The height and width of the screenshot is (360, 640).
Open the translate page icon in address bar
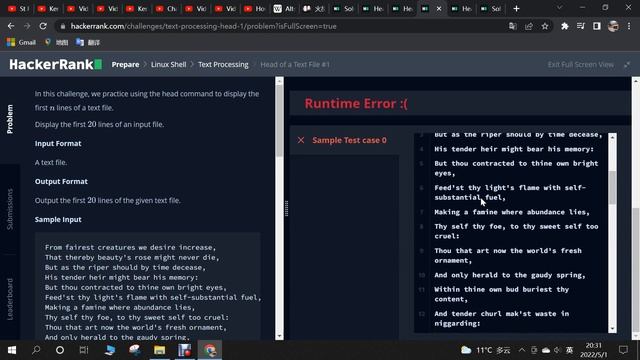(513, 26)
